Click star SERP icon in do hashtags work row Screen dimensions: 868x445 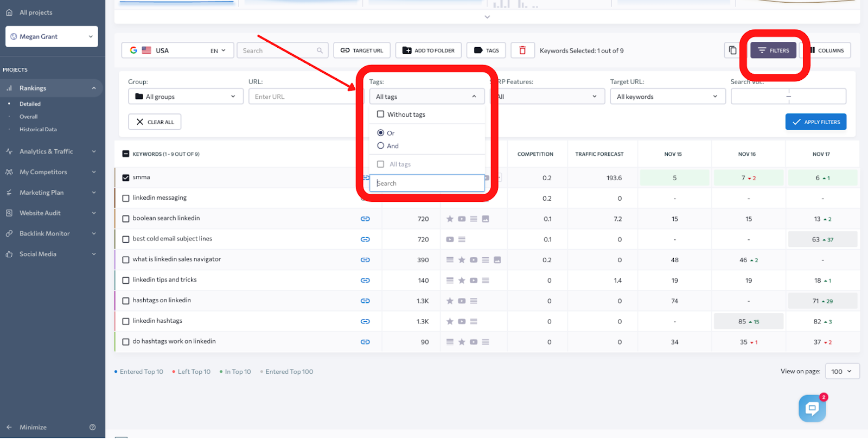click(x=462, y=342)
